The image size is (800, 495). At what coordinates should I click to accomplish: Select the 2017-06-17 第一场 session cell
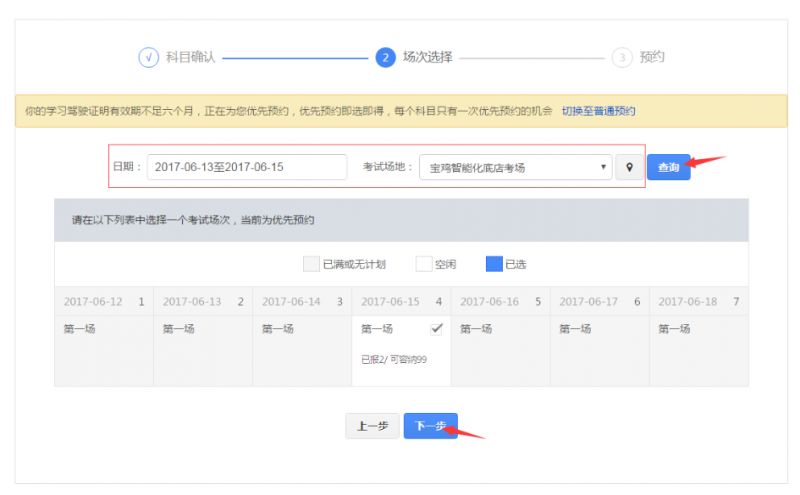pos(598,350)
